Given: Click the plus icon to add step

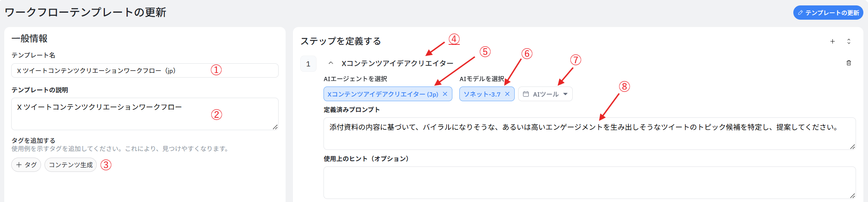Looking at the screenshot, I should (x=832, y=41).
